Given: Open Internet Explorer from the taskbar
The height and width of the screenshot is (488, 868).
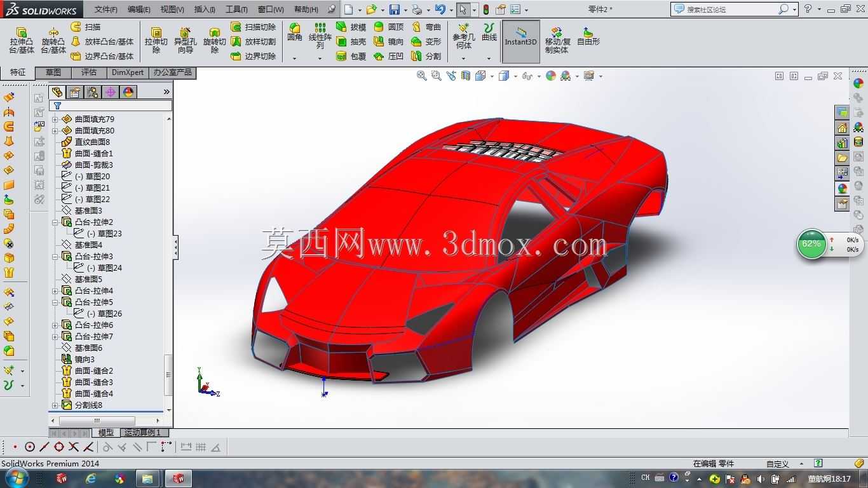Looking at the screenshot, I should pyautogui.click(x=90, y=478).
